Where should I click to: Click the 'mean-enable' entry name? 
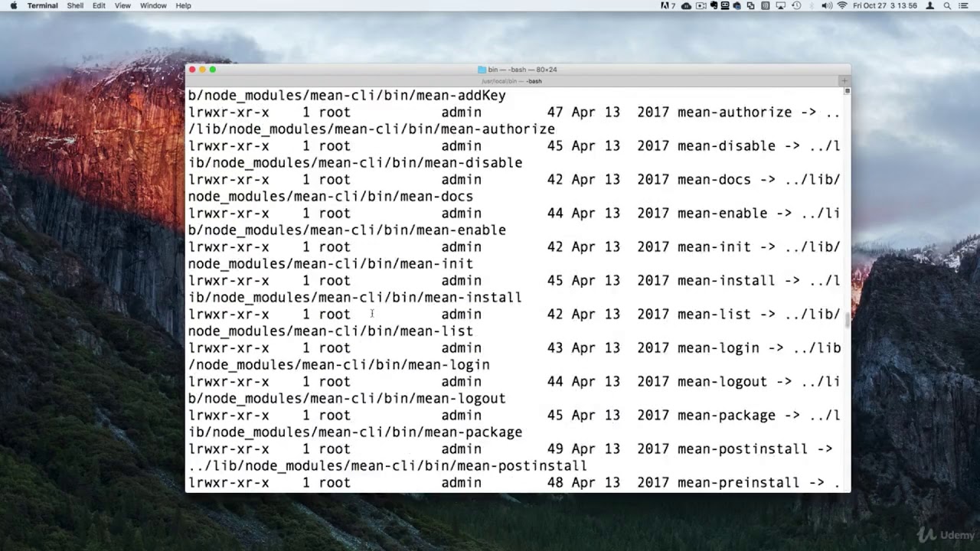pos(722,214)
